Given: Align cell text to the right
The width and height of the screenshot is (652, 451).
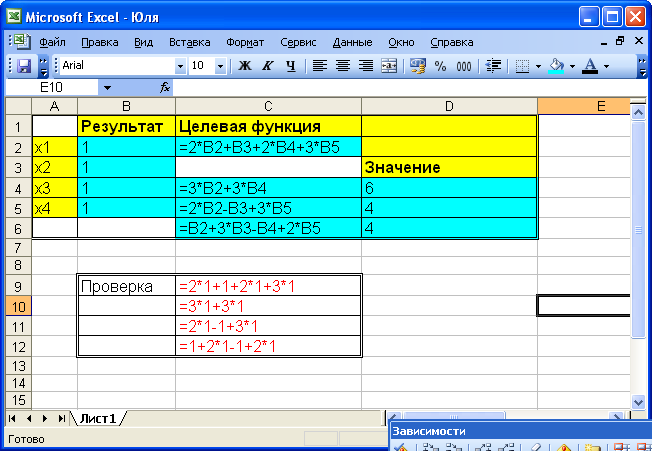Looking at the screenshot, I should click(x=366, y=66).
